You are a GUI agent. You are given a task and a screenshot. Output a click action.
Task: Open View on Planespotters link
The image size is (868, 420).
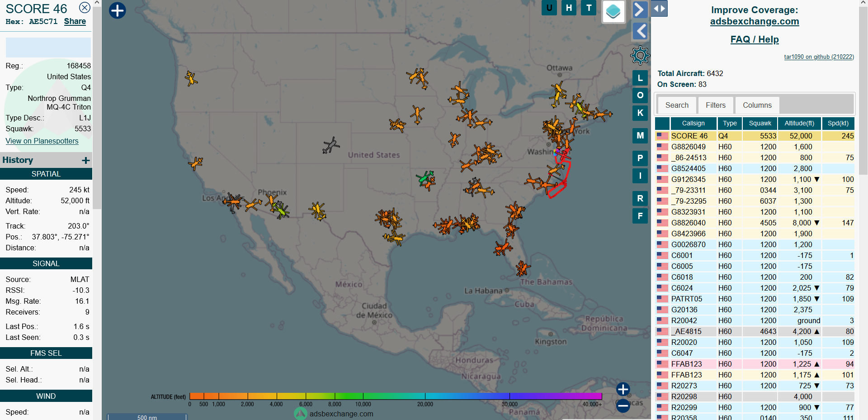click(x=42, y=141)
